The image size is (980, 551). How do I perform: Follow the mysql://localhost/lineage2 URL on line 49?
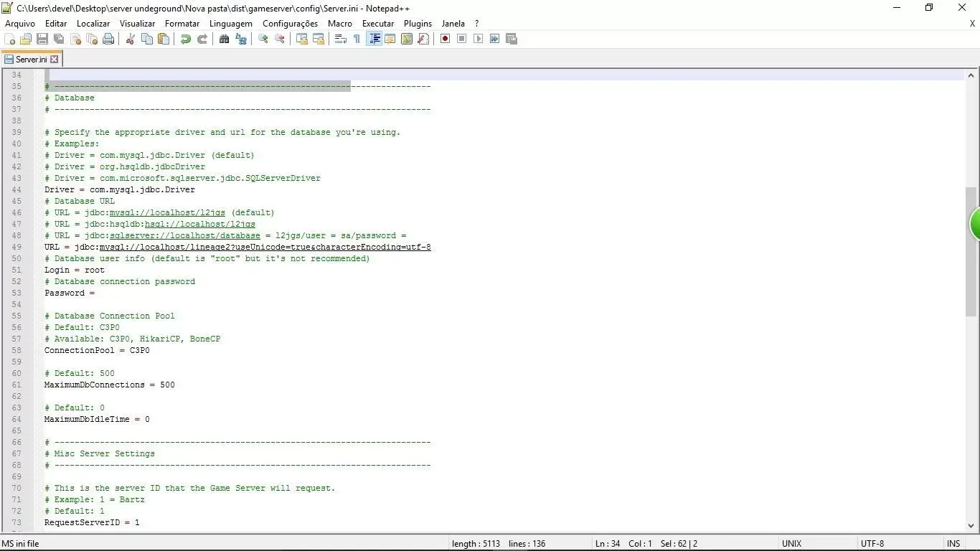265,247
